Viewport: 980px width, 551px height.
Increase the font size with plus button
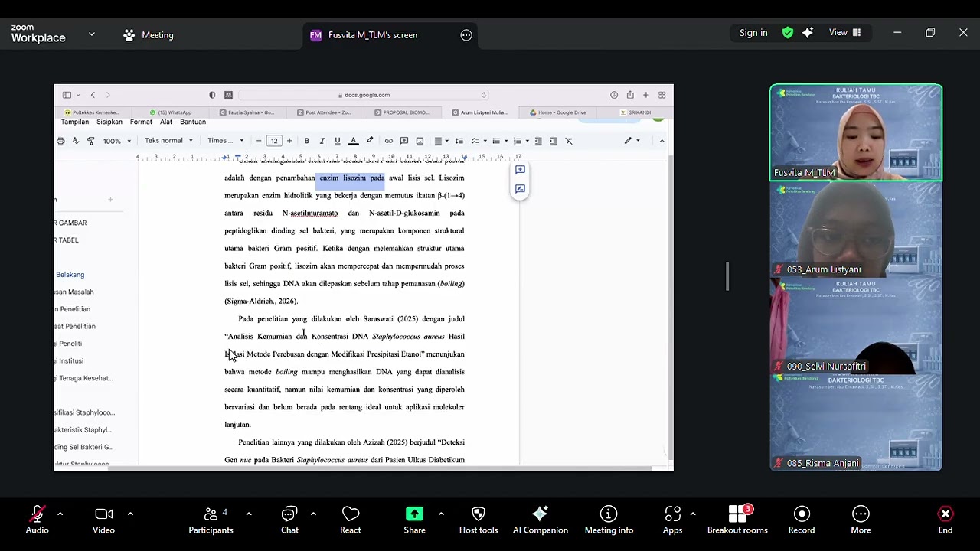289,141
